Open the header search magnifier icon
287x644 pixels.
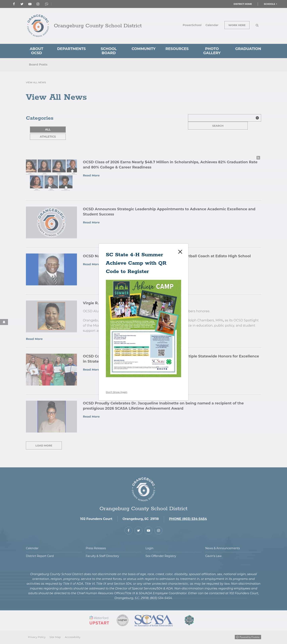(257, 25)
